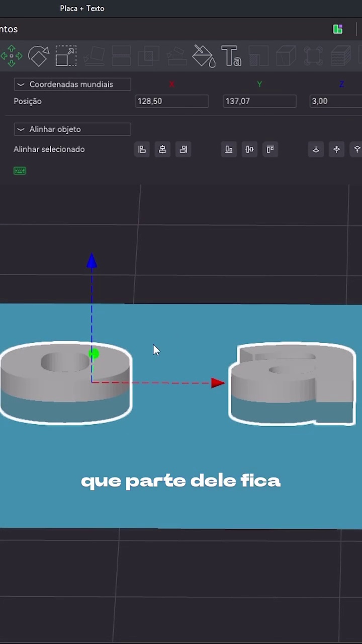Collapse the Alinhar objeto section
This screenshot has width=362, height=644.
(72, 129)
